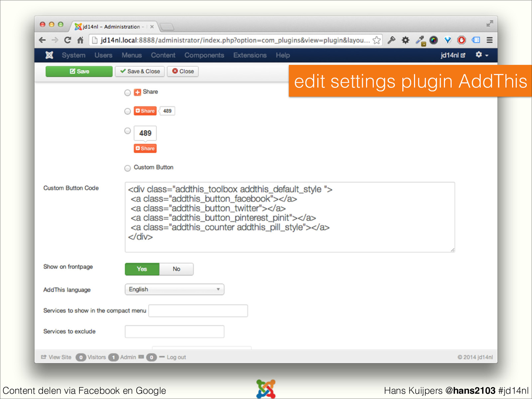Select the Custom Button option
Viewport: 532px width, 399px height.
(x=127, y=168)
